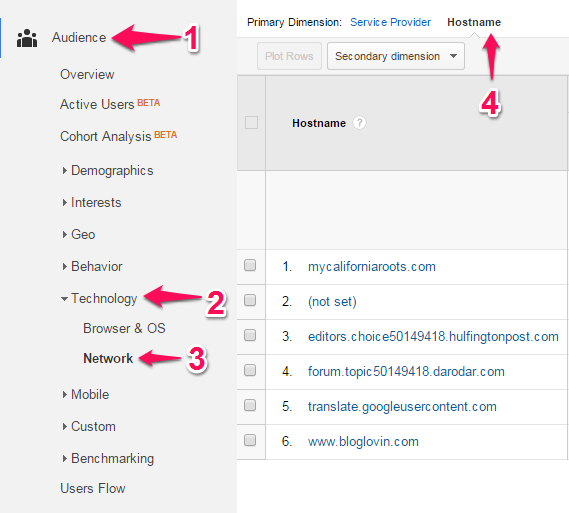Screen dimensions: 569x513
Task: Open forum.topic50149418.darodar.com link
Action: [406, 372]
